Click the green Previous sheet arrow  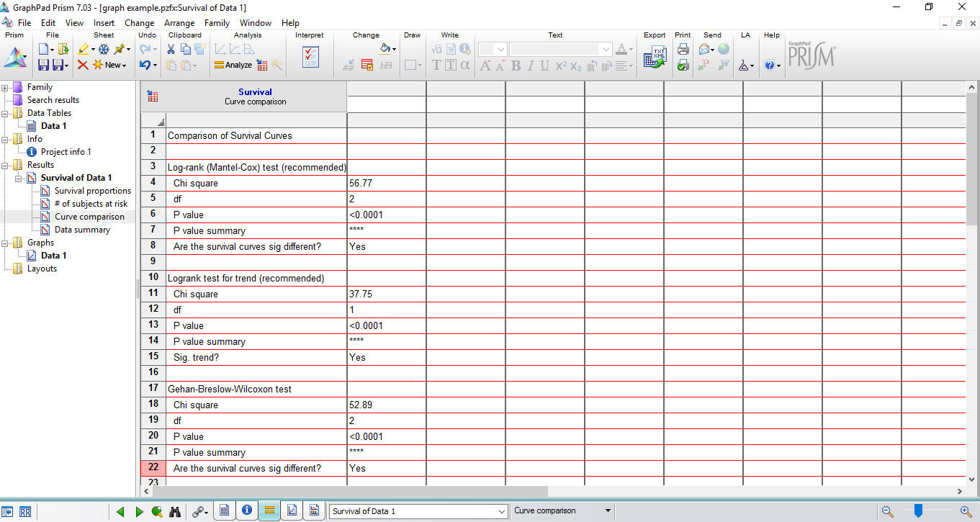120,511
